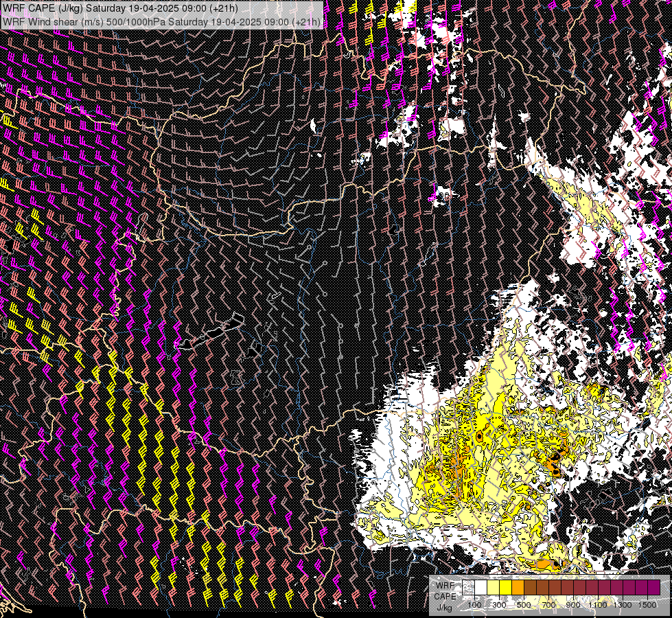Viewport: 672px width, 618px height.
Task: Click the CAPE label in the legend
Action: pyautogui.click(x=445, y=596)
